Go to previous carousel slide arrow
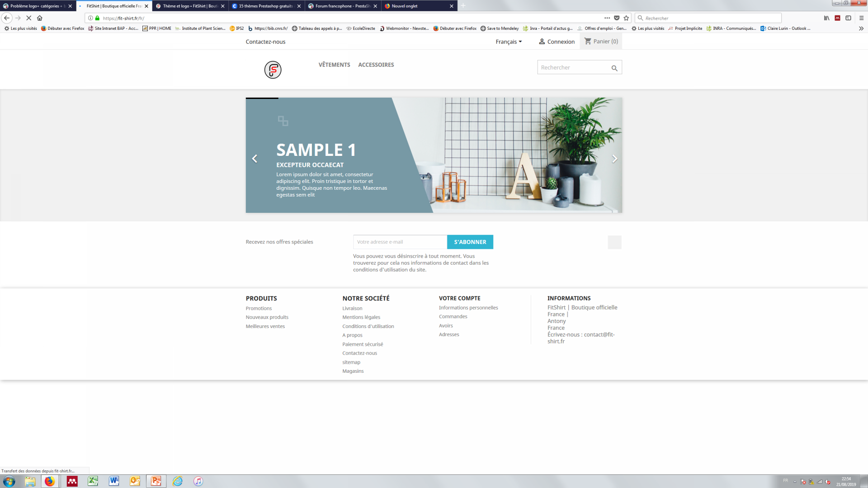This screenshot has height=488, width=868. (255, 159)
